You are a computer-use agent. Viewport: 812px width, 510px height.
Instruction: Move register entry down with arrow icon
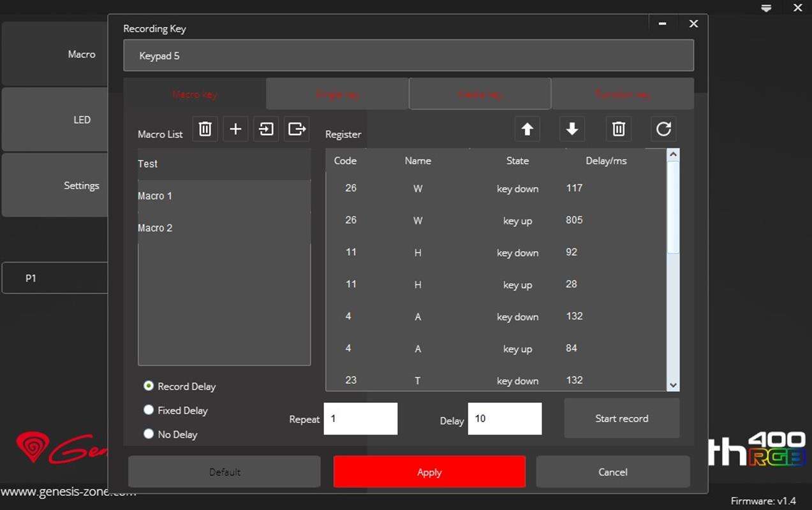click(572, 129)
